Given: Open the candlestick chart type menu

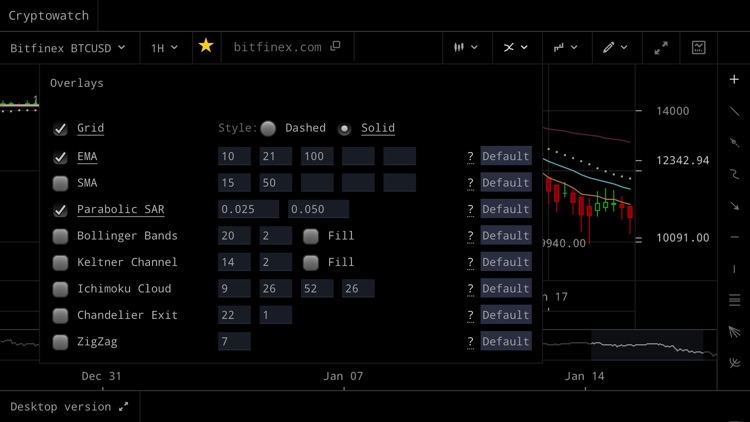Looking at the screenshot, I should (465, 47).
